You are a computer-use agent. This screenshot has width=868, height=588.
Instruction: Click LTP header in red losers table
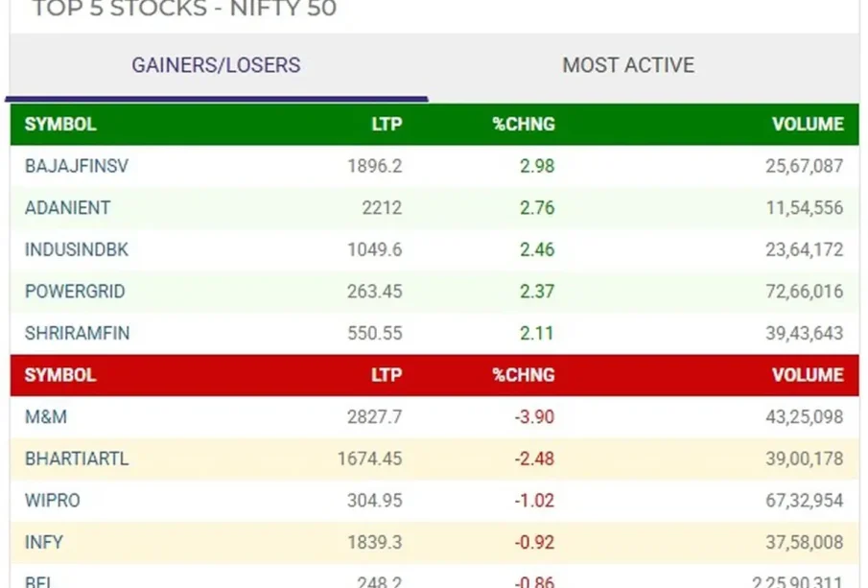click(387, 375)
